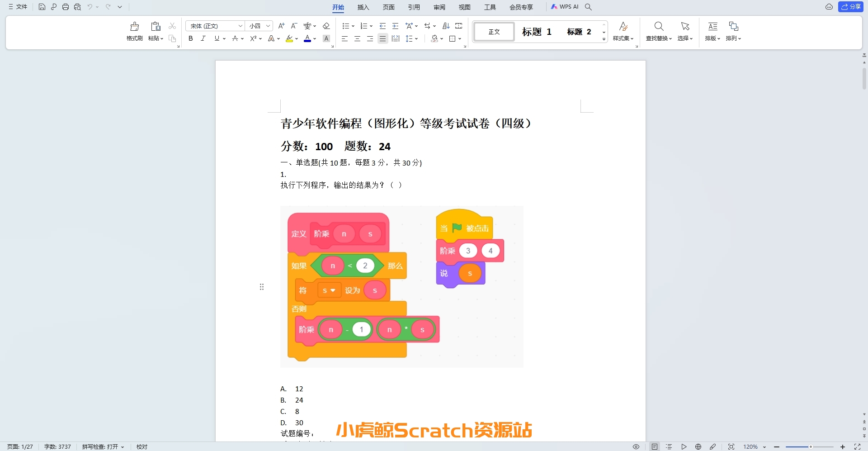Click the vertical scrollbar thumb
Screen dimensions: 868x451
click(x=864, y=79)
